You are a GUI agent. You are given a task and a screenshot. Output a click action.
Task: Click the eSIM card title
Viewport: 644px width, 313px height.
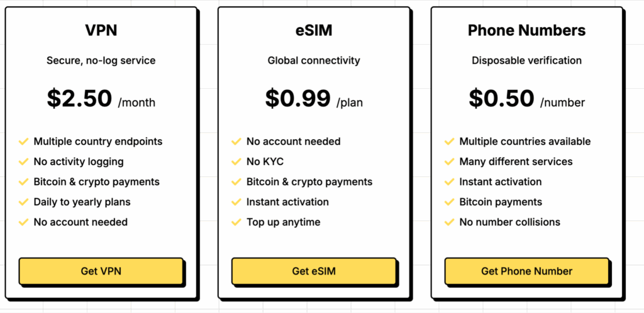point(314,30)
